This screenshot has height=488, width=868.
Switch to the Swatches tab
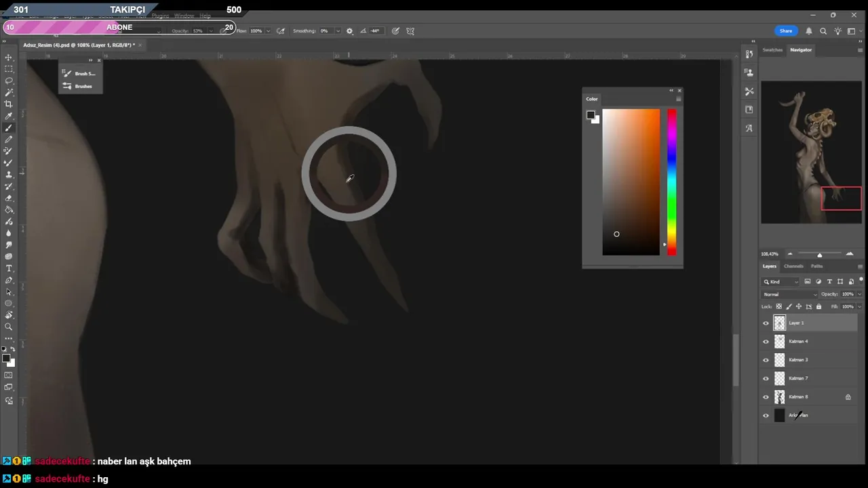point(772,49)
